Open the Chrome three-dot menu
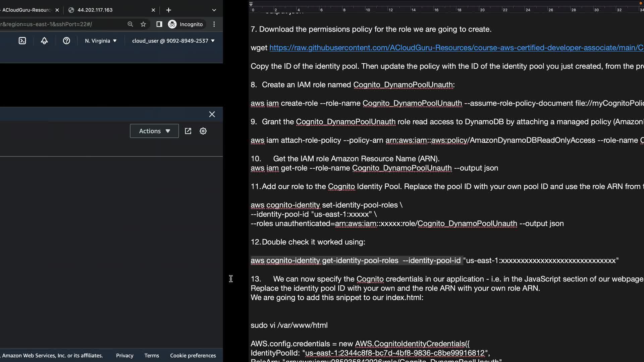Image resolution: width=644 pixels, height=362 pixels. pos(214,24)
